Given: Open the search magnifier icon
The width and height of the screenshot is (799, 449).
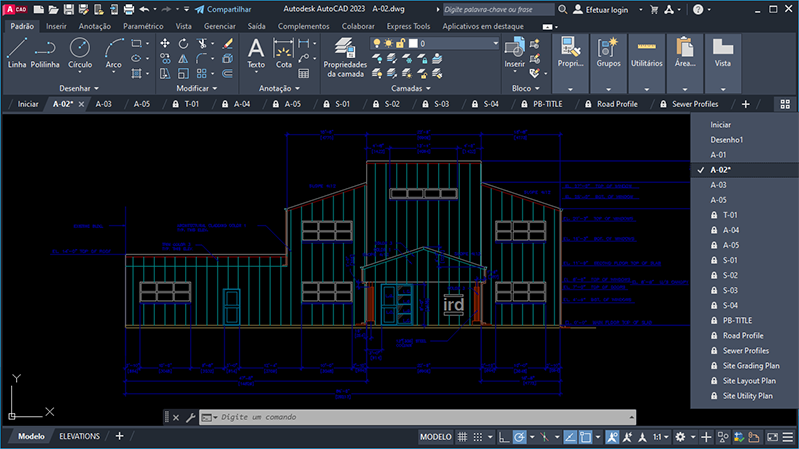Looking at the screenshot, I should click(x=563, y=9).
